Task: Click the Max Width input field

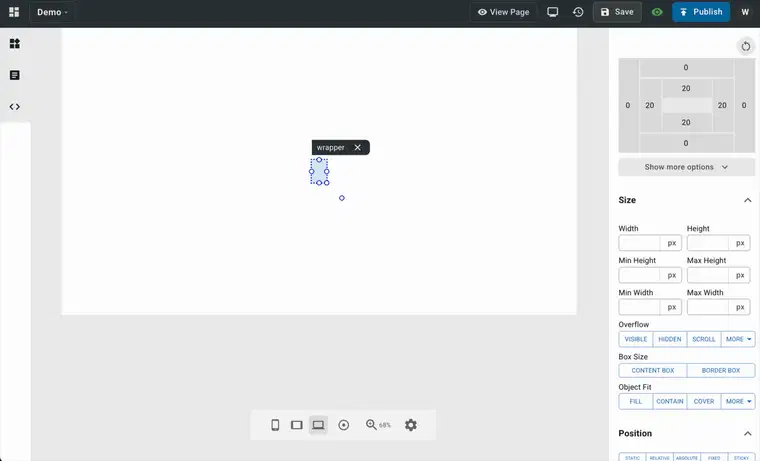Action: pos(708,307)
